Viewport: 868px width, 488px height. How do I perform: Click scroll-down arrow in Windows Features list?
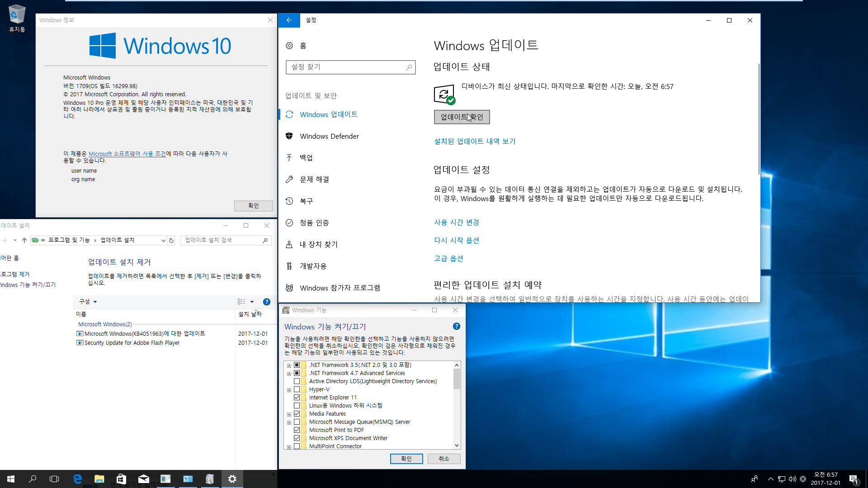pyautogui.click(x=457, y=446)
